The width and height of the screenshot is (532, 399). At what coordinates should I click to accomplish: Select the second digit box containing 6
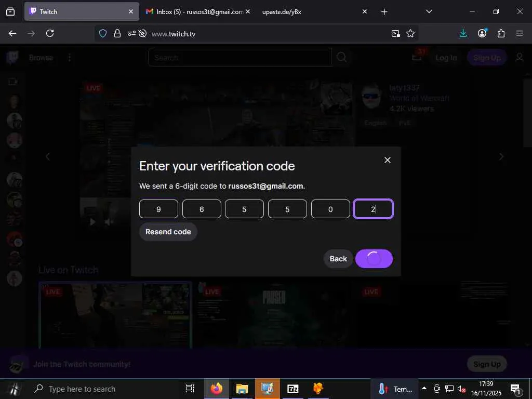[x=202, y=209]
